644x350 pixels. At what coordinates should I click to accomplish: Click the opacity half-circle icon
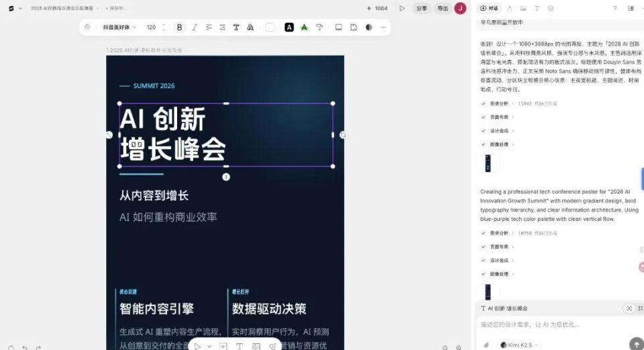369,27
